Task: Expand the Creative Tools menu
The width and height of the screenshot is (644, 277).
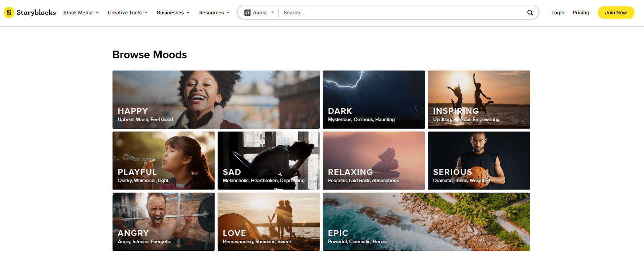Action: (x=128, y=12)
